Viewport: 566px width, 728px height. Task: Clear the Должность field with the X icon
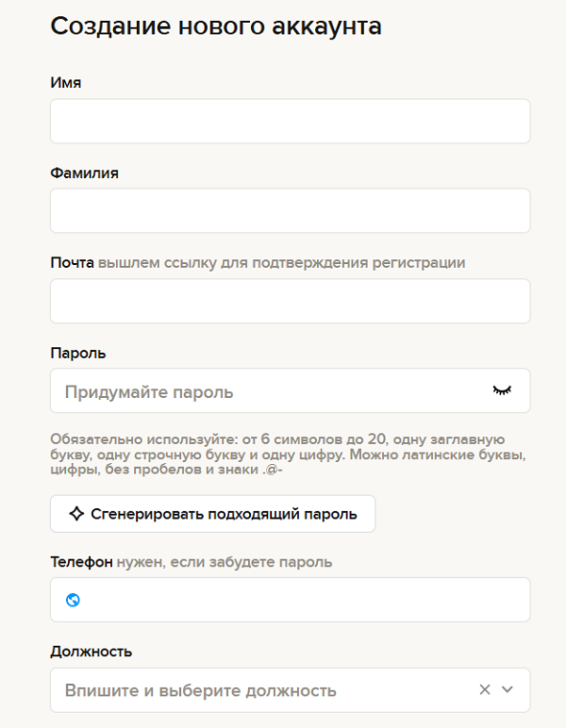coord(485,689)
